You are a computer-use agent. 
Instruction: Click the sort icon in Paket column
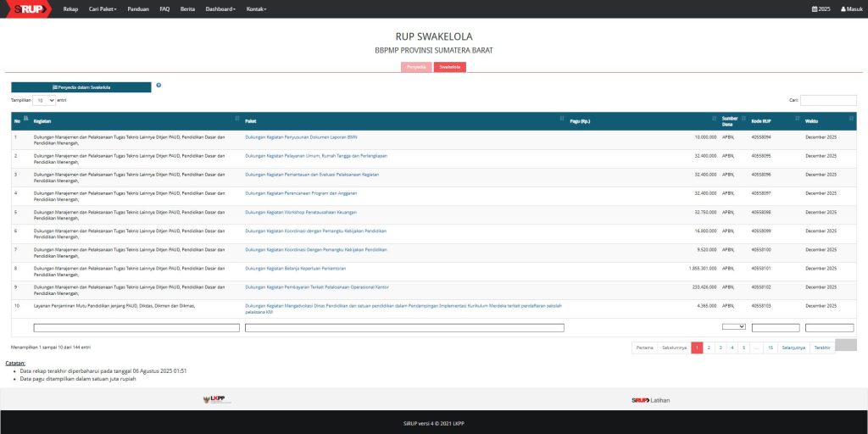click(x=561, y=119)
